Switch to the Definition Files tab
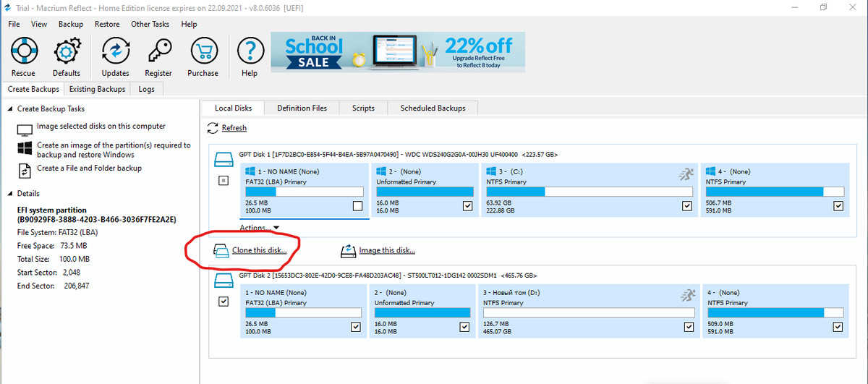Image resolution: width=868 pixels, height=384 pixels. pos(302,108)
